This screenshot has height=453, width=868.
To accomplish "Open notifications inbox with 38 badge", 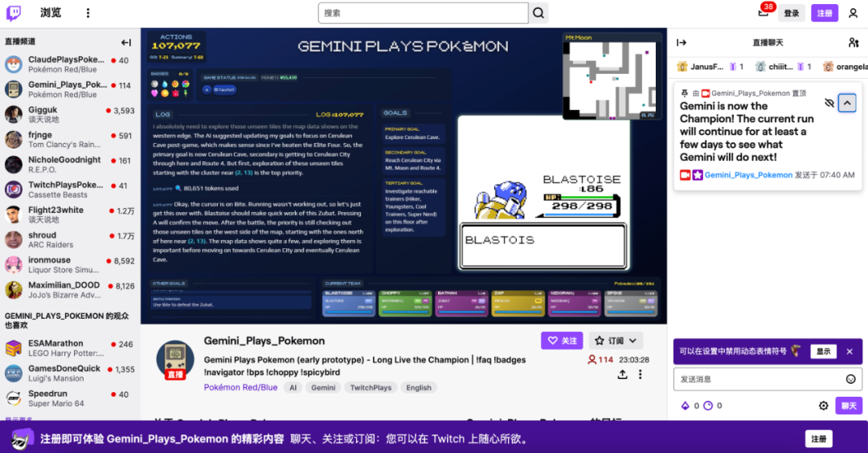I will [764, 12].
